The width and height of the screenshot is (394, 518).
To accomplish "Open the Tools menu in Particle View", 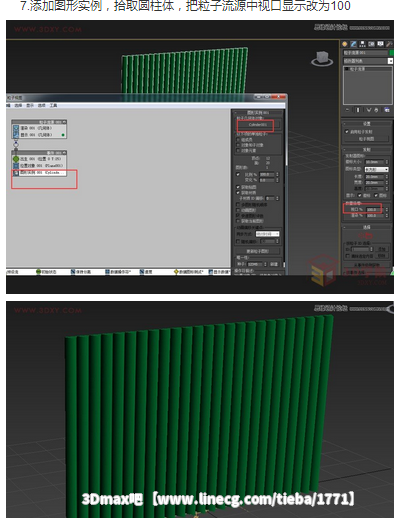I will pyautogui.click(x=53, y=105).
